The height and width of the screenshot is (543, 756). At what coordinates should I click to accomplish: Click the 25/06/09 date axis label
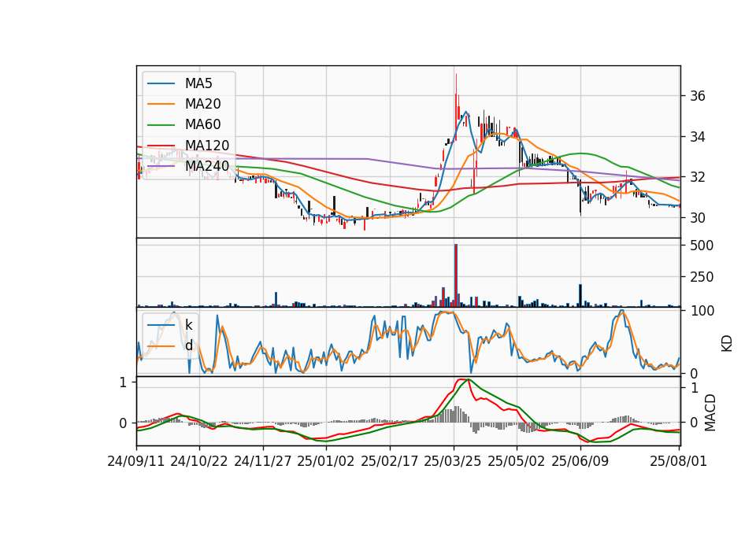580,461
